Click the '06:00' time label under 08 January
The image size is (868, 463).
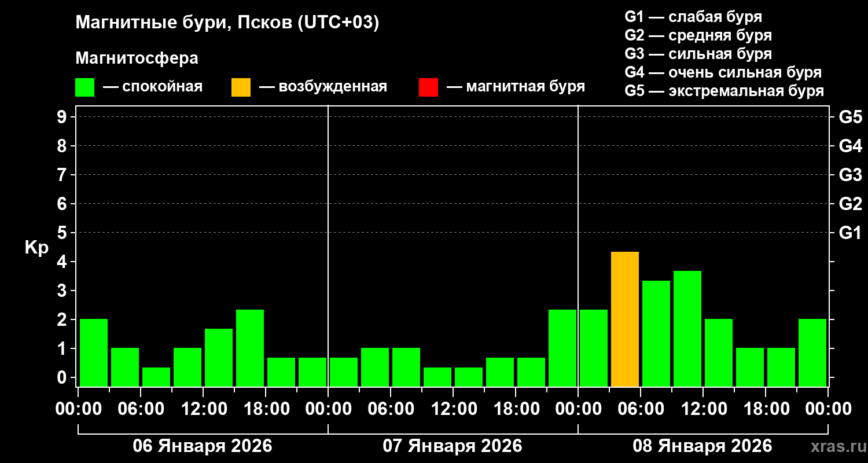tap(641, 409)
